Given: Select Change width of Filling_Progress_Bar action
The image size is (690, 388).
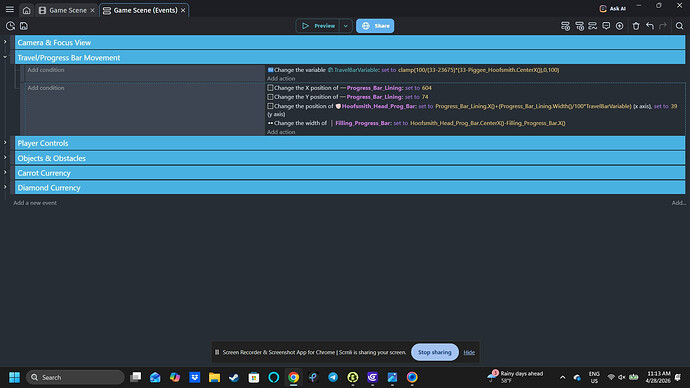Looking at the screenshot, I should coord(416,123).
